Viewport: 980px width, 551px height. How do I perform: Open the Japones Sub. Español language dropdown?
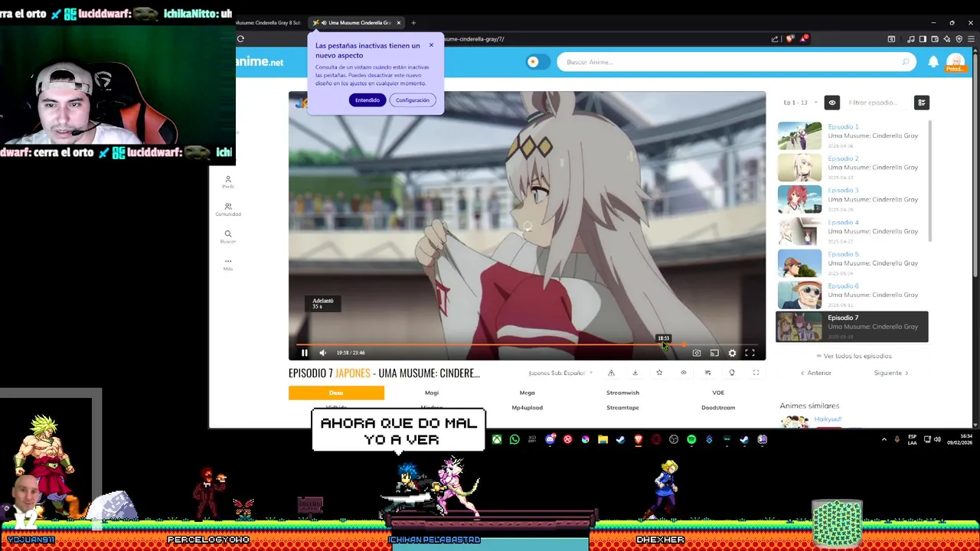(x=560, y=373)
